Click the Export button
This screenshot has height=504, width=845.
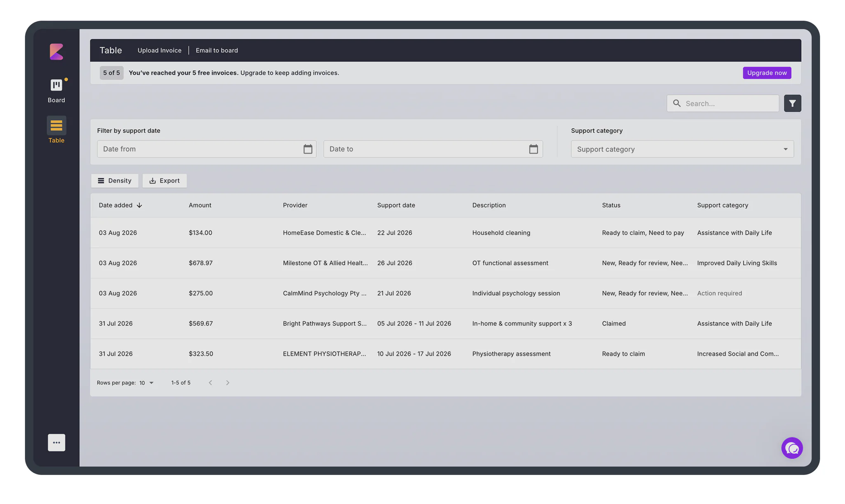[165, 181]
